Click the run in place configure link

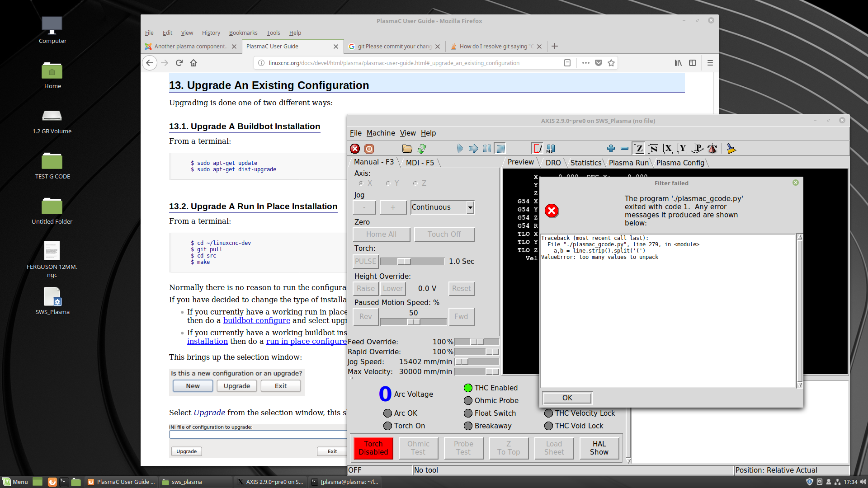pos(307,341)
